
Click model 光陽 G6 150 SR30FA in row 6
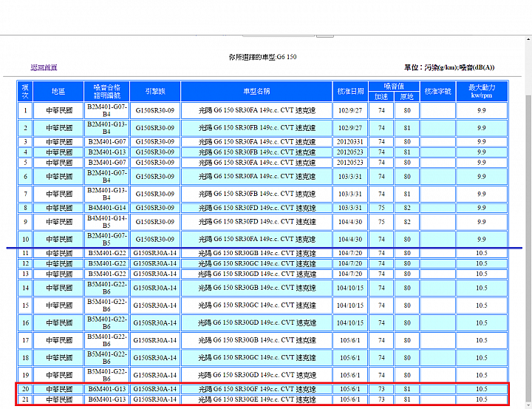tap(256, 177)
